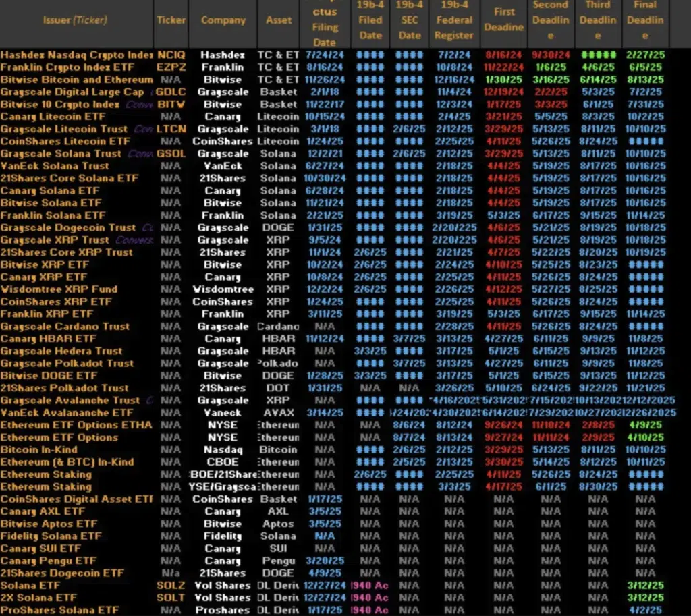Screen dimensions: 691x616
Task: Click the 'Bitwise Aptos ETF' issuer cell
Action: coord(49,524)
